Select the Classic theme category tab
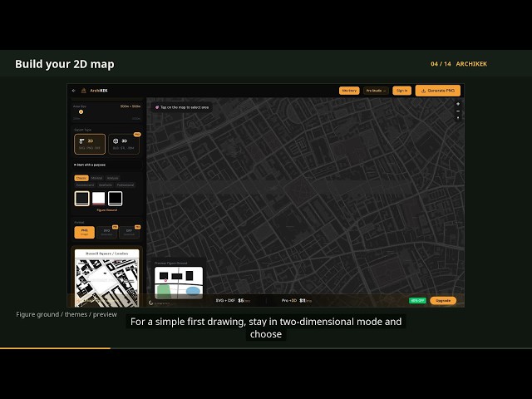This screenshot has width=532, height=399. point(81,178)
